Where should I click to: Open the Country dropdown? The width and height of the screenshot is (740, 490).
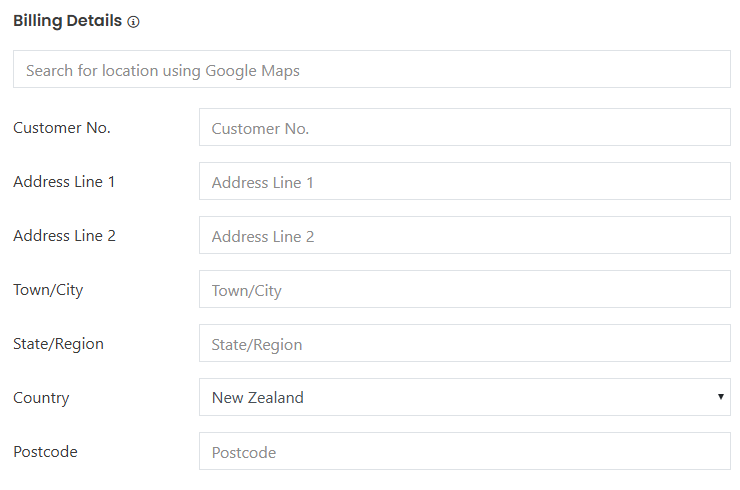point(464,397)
